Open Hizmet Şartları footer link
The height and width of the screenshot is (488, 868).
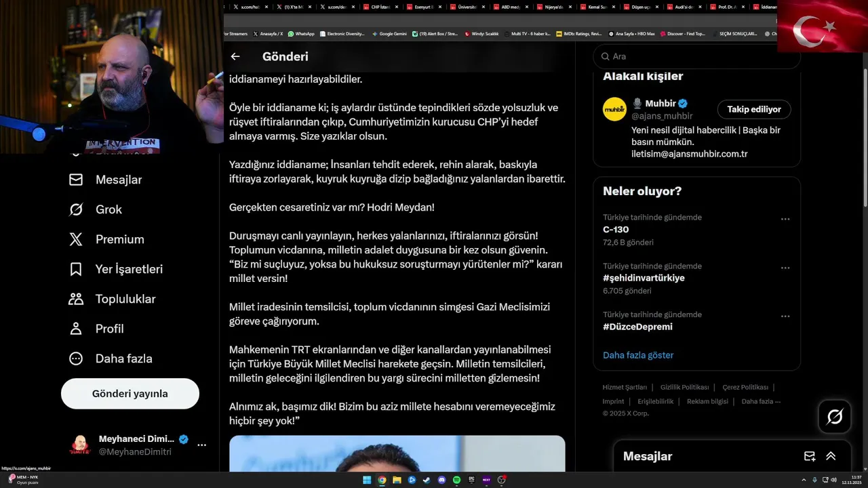point(625,387)
